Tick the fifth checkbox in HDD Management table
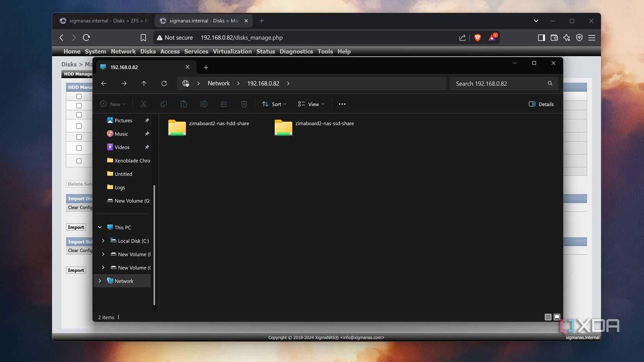Screen dimensions: 644x362 (x=79, y=137)
